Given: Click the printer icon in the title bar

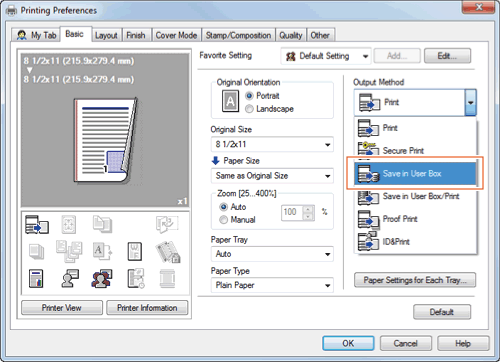Looking at the screenshot, I should (11, 11).
